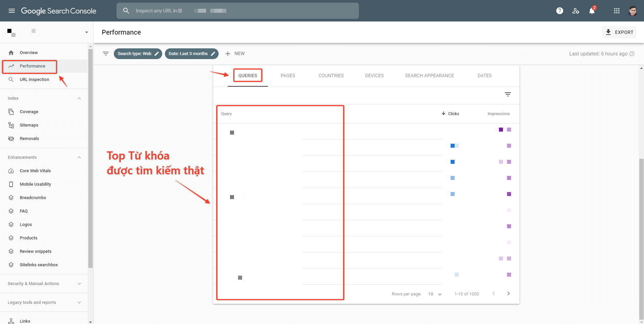Click the Query column header

(226, 114)
